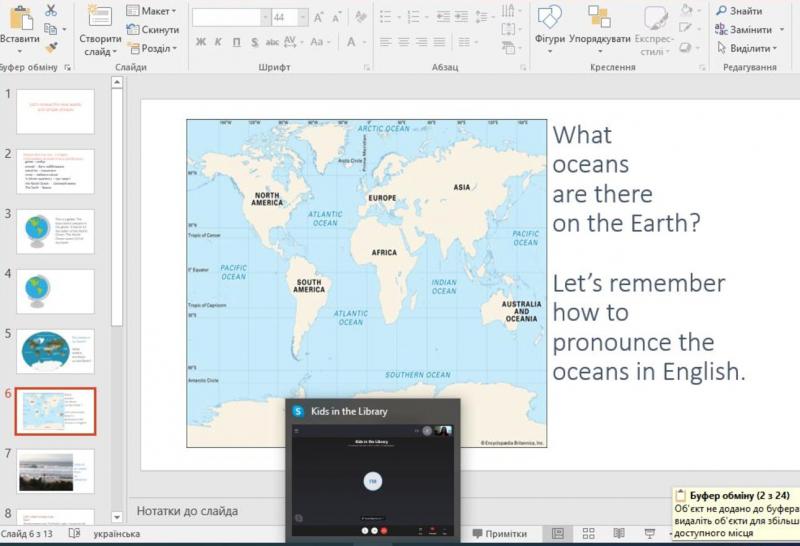This screenshot has height=546, width=800.
Task: Switch to Normal view in status bar
Action: [558, 533]
